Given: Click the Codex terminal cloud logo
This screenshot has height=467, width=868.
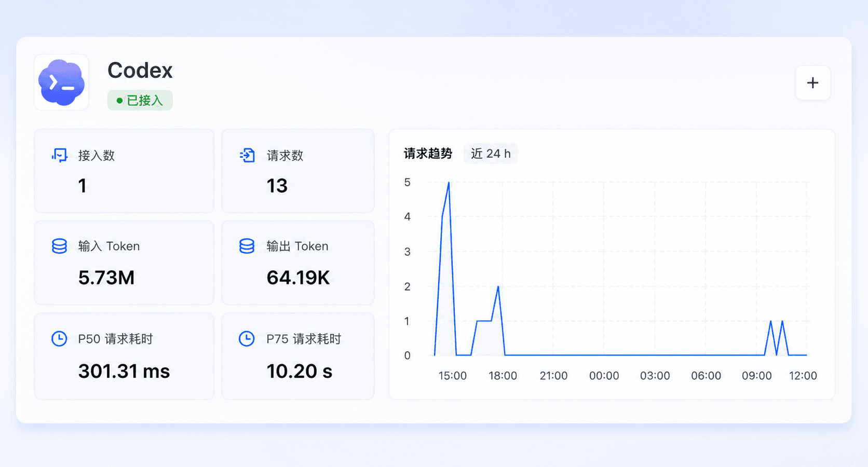Looking at the screenshot, I should 61,83.
